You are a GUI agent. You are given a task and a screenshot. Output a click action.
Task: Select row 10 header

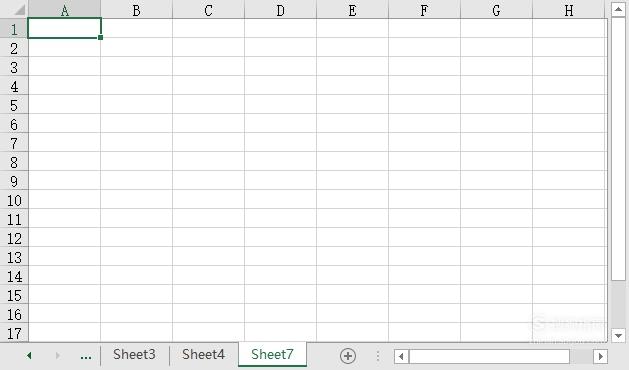[x=14, y=200]
